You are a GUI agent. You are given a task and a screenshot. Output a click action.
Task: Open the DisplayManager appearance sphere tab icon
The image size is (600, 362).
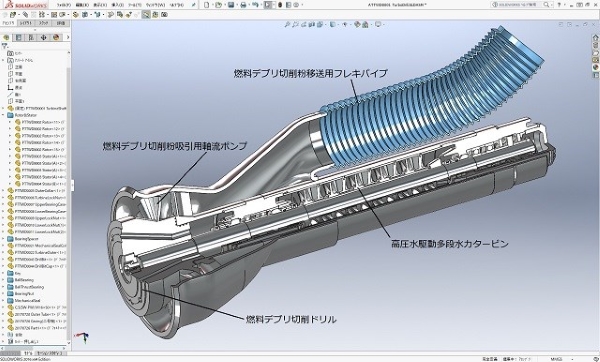[56, 37]
